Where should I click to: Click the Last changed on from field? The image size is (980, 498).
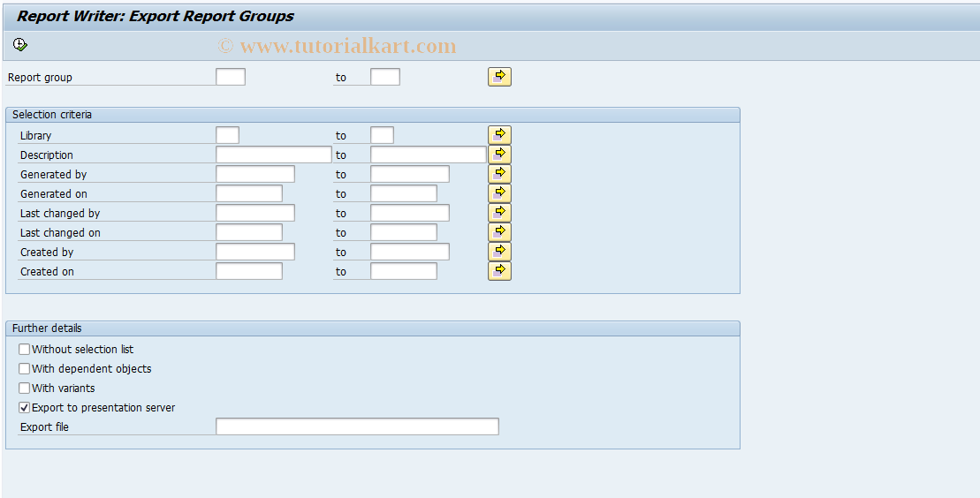pos(248,232)
